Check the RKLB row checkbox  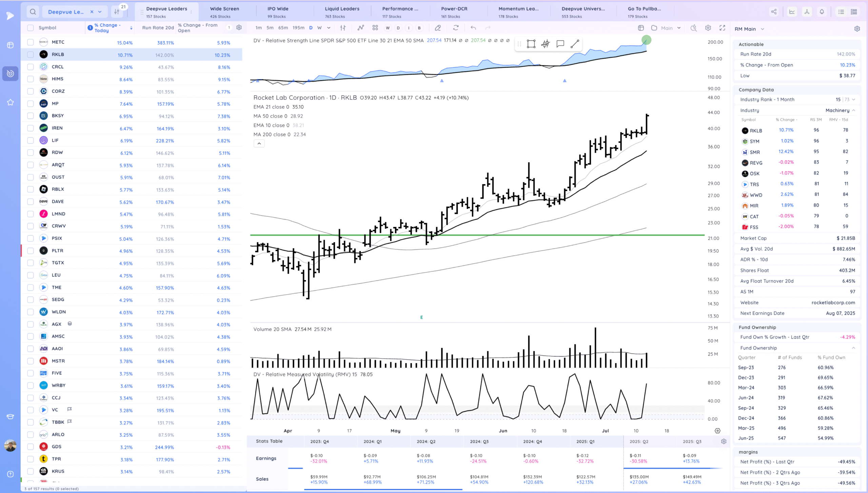[x=31, y=55]
